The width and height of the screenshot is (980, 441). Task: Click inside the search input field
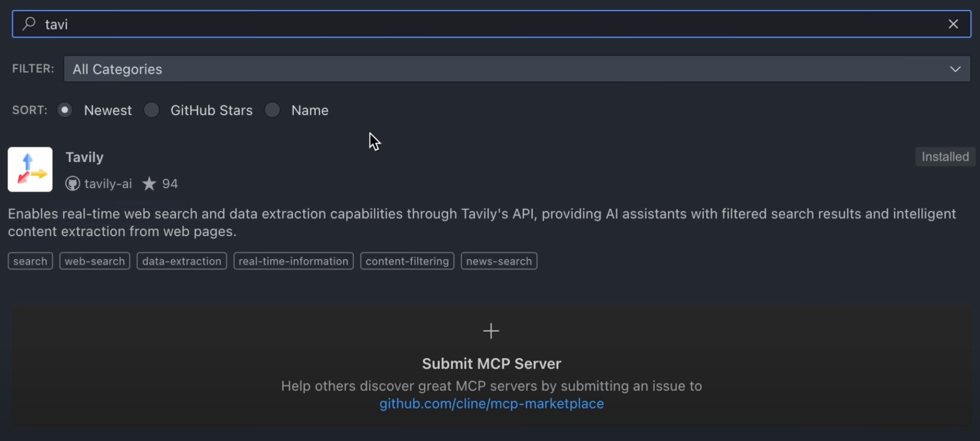tap(489, 24)
